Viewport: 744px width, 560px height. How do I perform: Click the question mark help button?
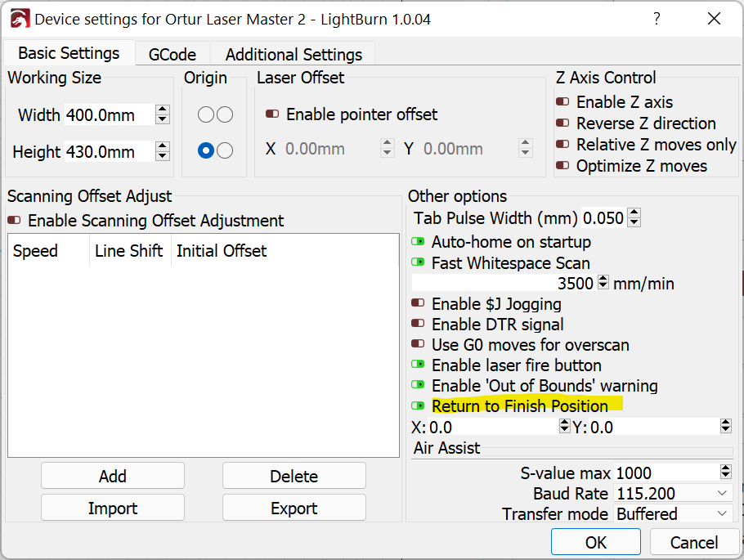(657, 19)
